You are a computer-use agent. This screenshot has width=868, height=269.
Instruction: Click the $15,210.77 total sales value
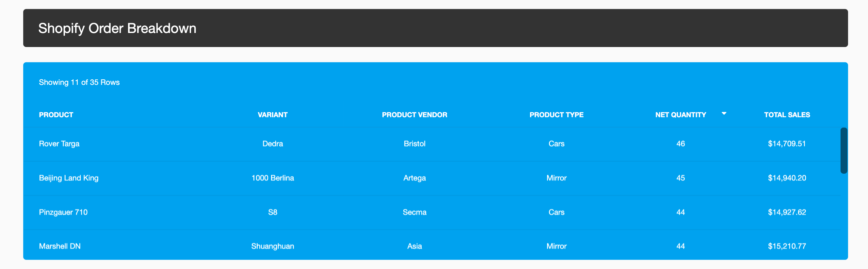click(x=787, y=246)
